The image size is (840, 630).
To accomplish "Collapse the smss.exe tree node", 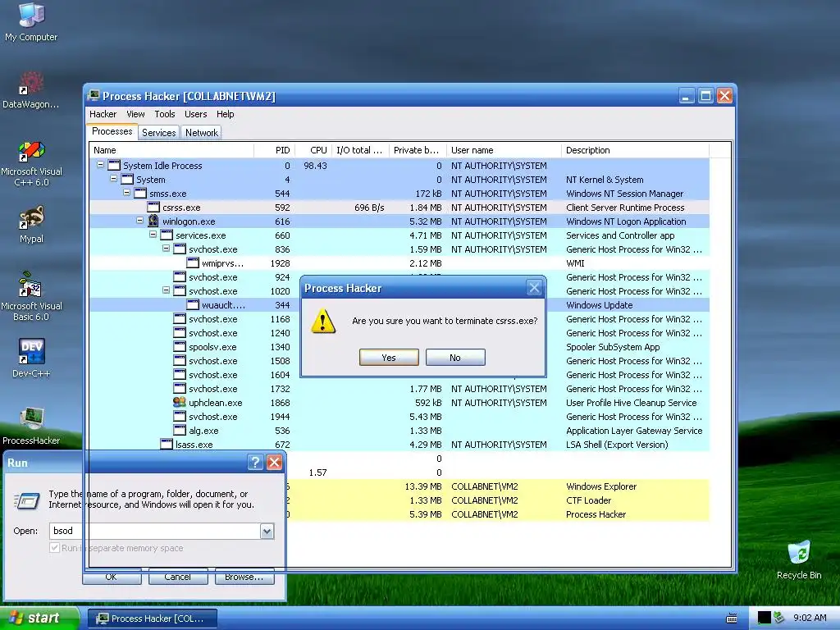I will pyautogui.click(x=126, y=193).
